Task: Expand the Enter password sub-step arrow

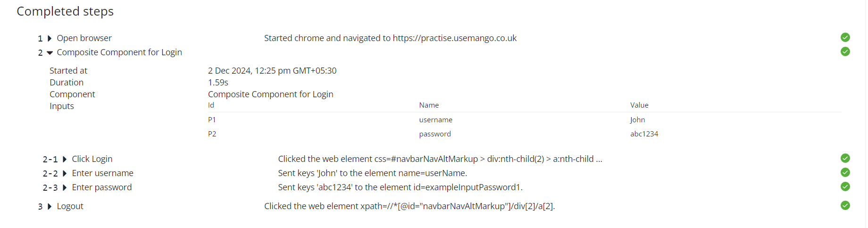Action: coord(64,187)
